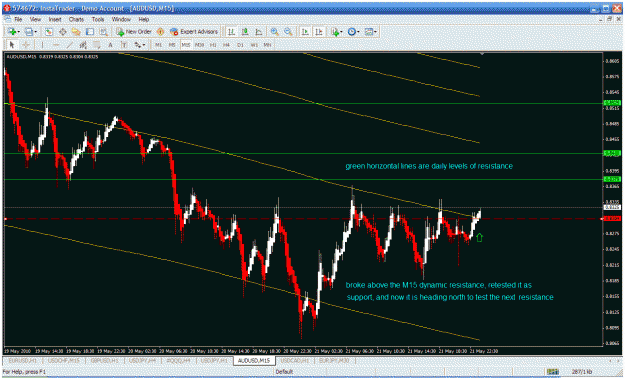Toggle chart Auto Scroll
The height and width of the screenshot is (378, 625).
point(305,32)
